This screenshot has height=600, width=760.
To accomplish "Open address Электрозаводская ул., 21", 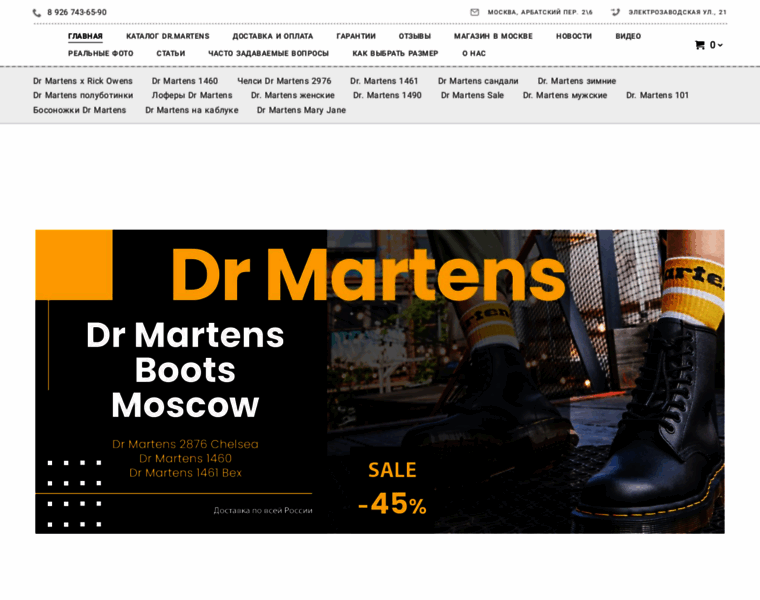I will 678,12.
